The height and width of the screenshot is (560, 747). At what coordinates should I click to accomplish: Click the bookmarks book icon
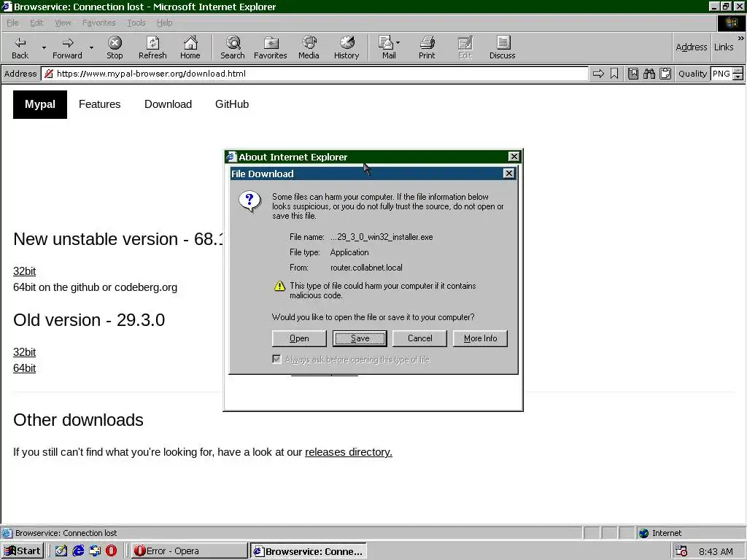(632, 74)
